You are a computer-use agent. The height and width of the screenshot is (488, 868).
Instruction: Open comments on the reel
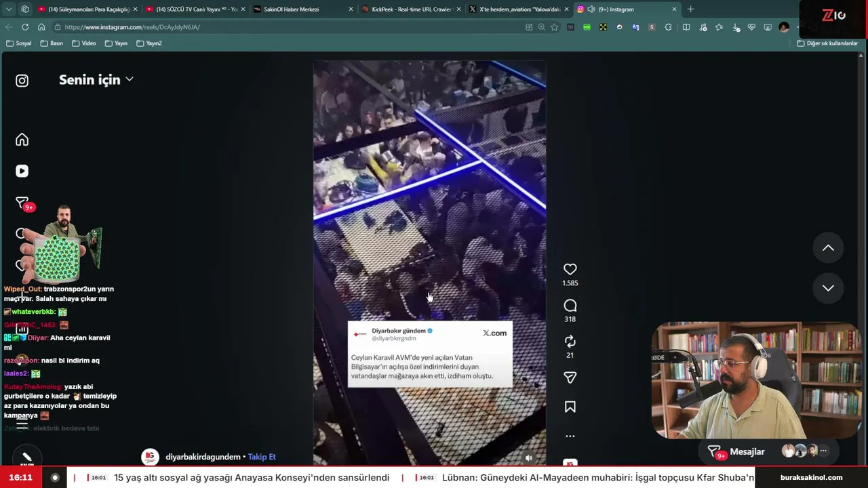570,306
